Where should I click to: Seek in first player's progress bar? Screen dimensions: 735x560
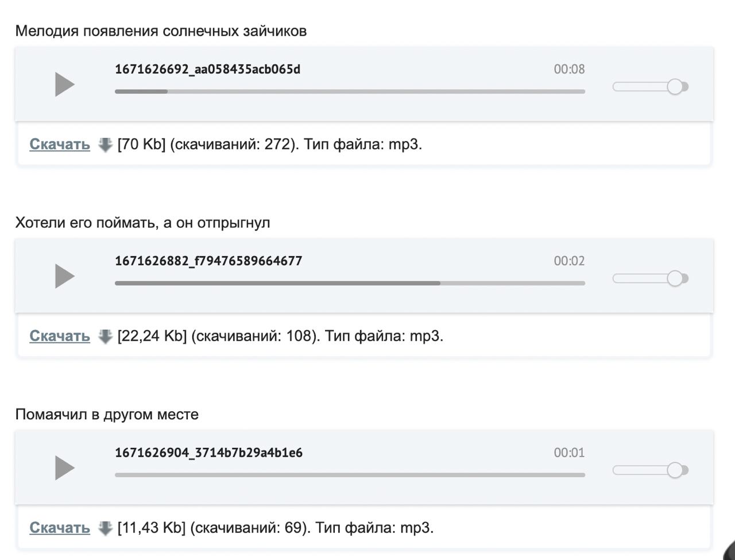pos(350,91)
